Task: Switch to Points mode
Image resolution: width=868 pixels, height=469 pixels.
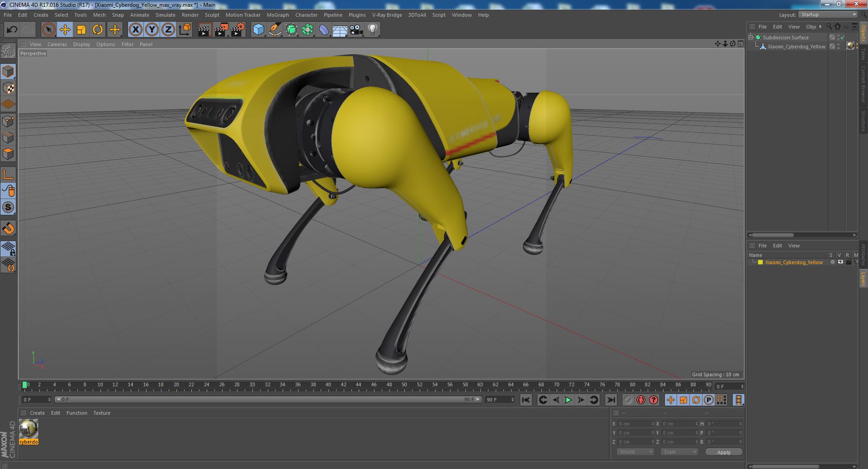Action: [x=8, y=121]
